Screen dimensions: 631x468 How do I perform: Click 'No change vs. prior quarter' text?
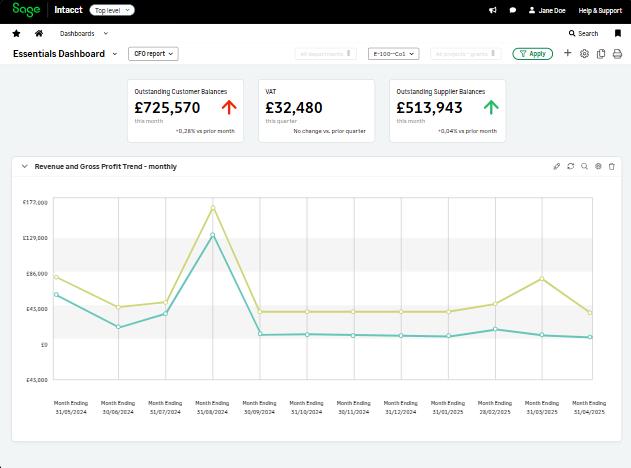[x=330, y=131]
